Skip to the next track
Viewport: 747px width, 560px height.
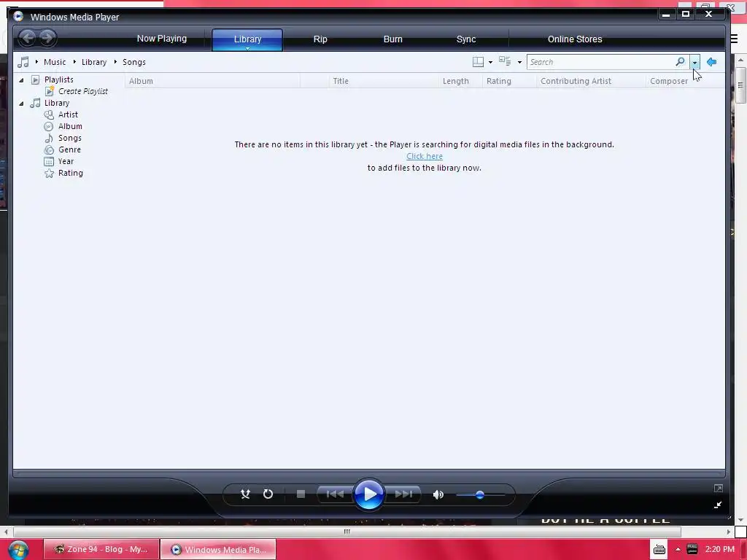point(403,494)
